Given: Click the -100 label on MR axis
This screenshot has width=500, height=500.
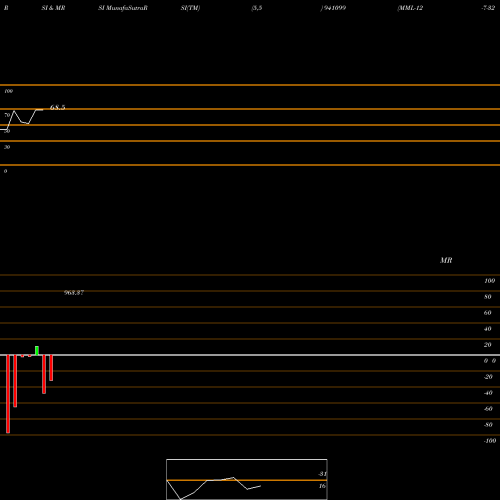Looking at the screenshot, I should pyautogui.click(x=490, y=441).
